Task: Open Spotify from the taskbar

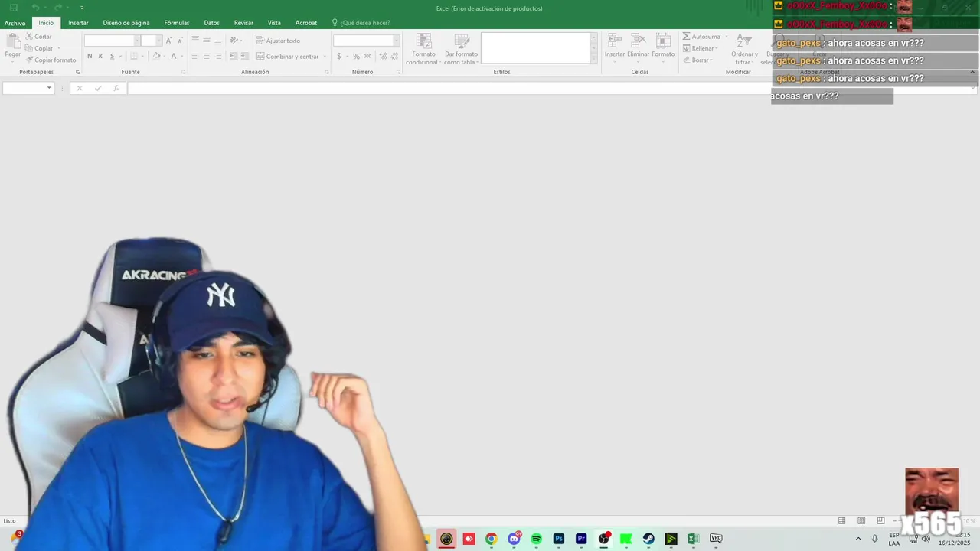Action: pos(536,539)
